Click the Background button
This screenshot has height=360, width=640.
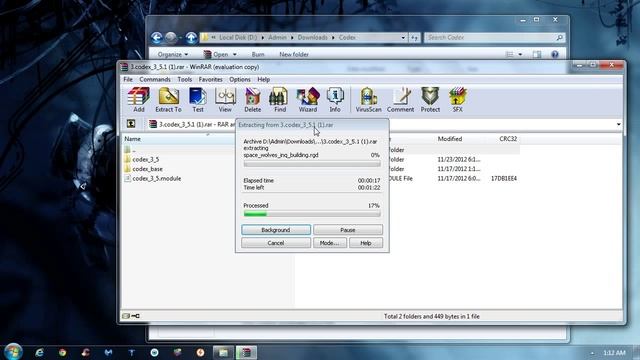[276, 230]
